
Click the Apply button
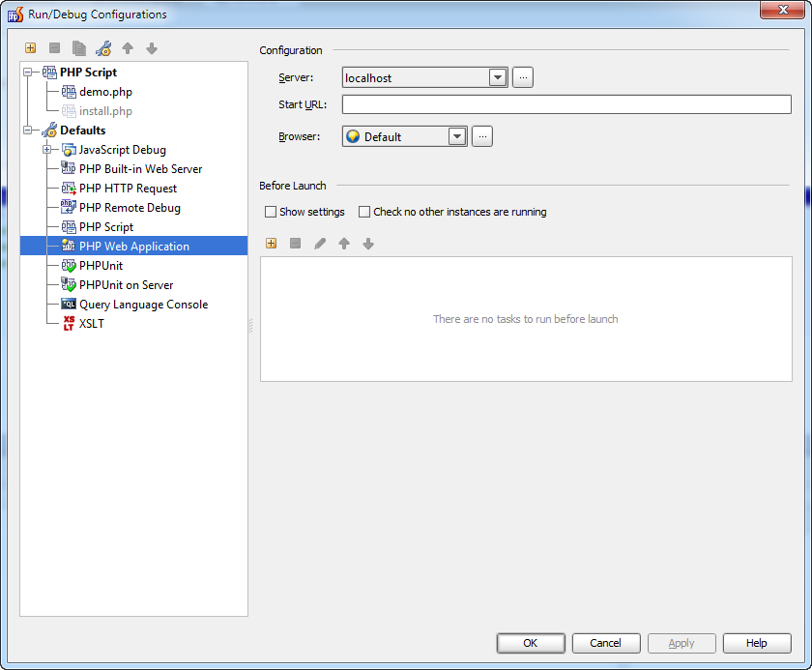click(x=681, y=643)
